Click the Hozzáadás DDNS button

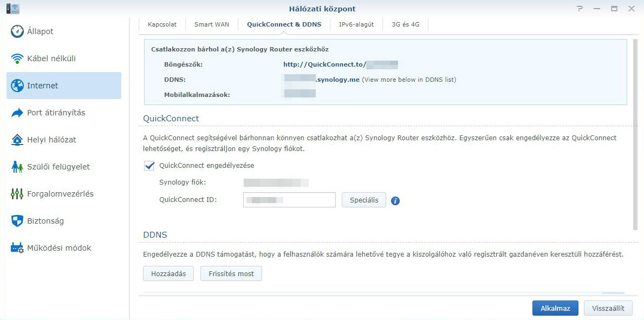[x=168, y=273]
